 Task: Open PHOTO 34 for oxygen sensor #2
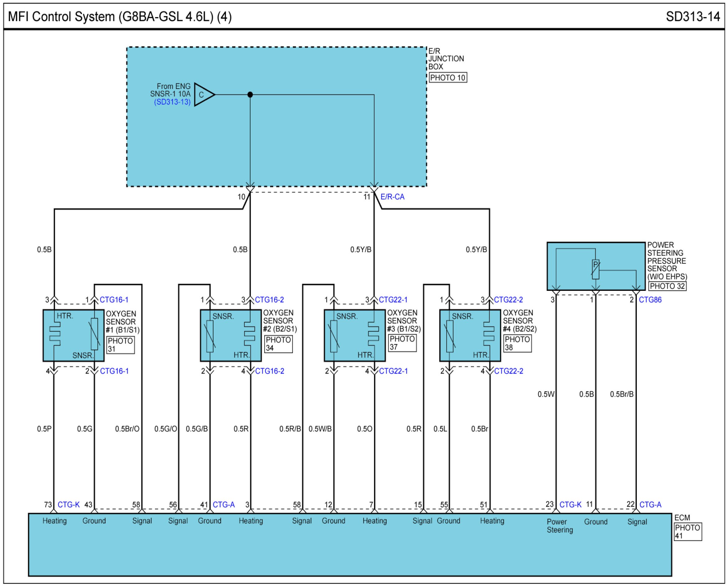click(278, 344)
